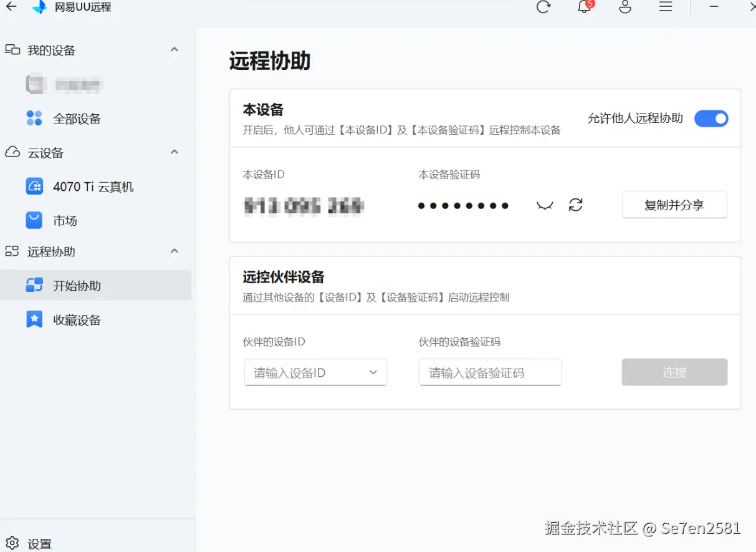Open 设置 at sidebar bottom
Viewport: 756px width, 552px height.
pos(29,543)
